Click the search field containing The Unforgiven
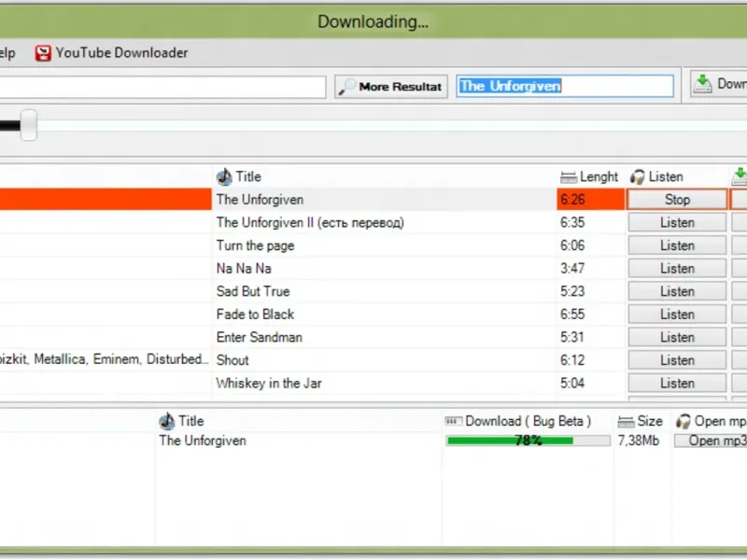Image resolution: width=747 pixels, height=560 pixels. point(565,86)
